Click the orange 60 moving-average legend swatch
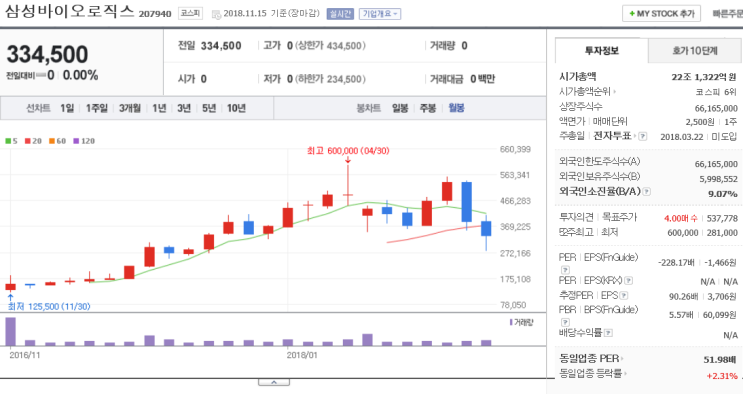This screenshot has width=743, height=394. (x=52, y=141)
